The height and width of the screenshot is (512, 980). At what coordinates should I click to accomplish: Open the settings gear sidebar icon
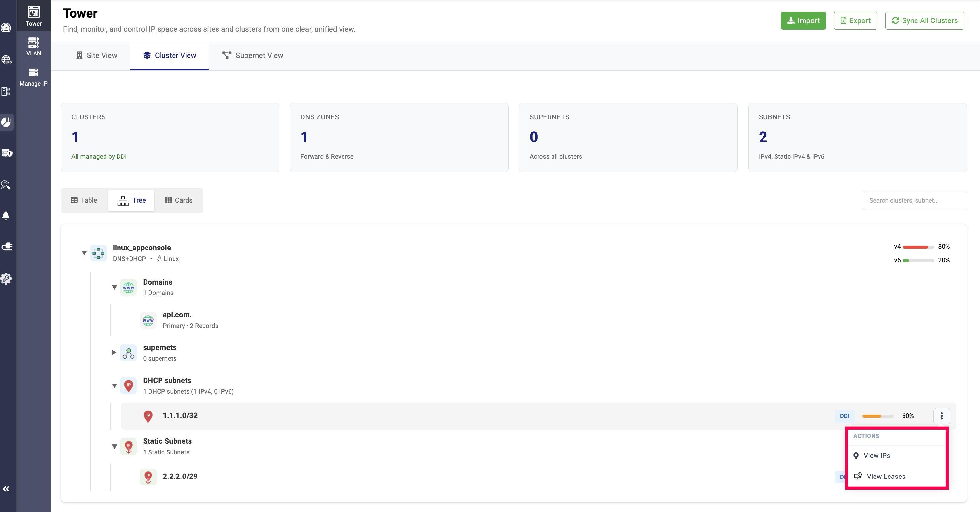point(6,279)
